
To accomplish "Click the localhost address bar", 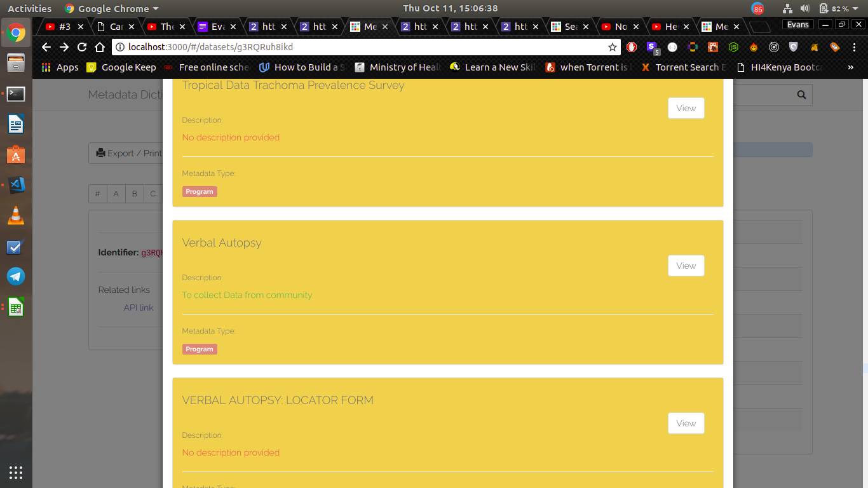I will point(365,47).
